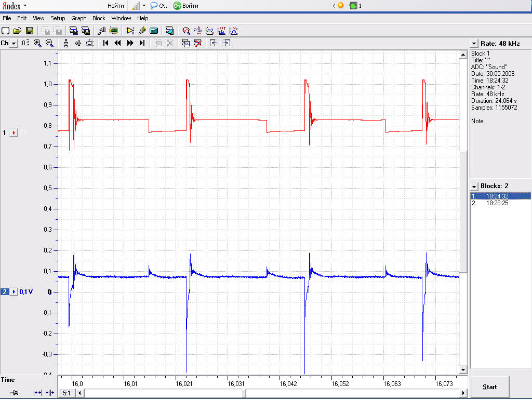Viewport: 532px width, 399px height.
Task: Click the vertical scrollbar thumb beside graph
Action: click(x=463, y=211)
